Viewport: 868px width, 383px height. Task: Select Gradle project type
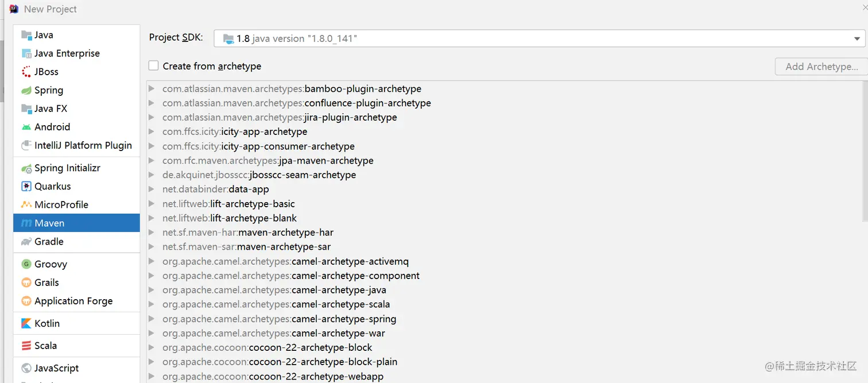point(76,242)
